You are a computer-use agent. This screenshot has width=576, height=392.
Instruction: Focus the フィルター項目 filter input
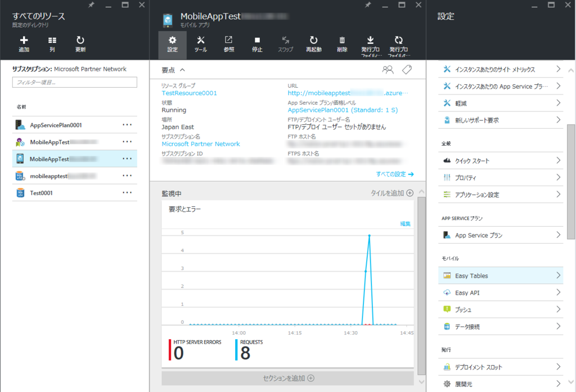75,82
